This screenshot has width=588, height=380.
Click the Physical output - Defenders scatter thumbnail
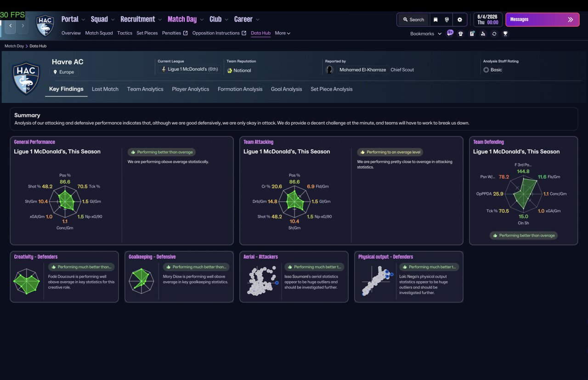pyautogui.click(x=377, y=281)
